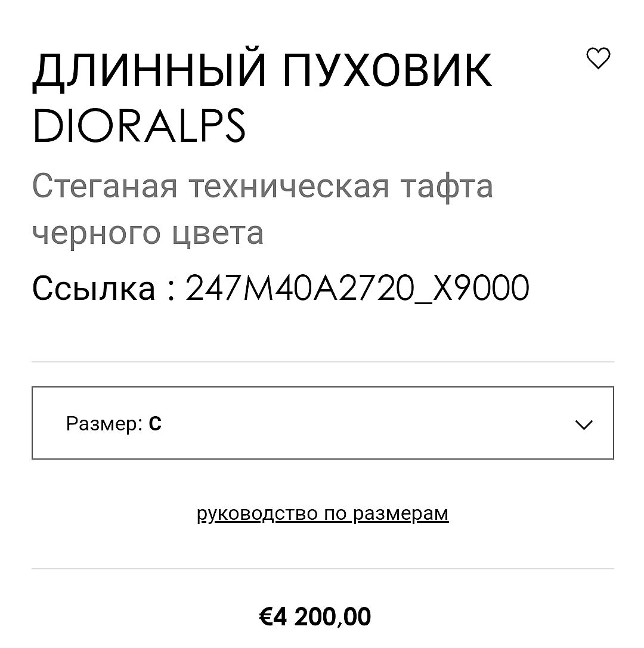Click the reference code 247M40A2720_X9000
This screenshot has width=644, height=648.
click(x=357, y=288)
